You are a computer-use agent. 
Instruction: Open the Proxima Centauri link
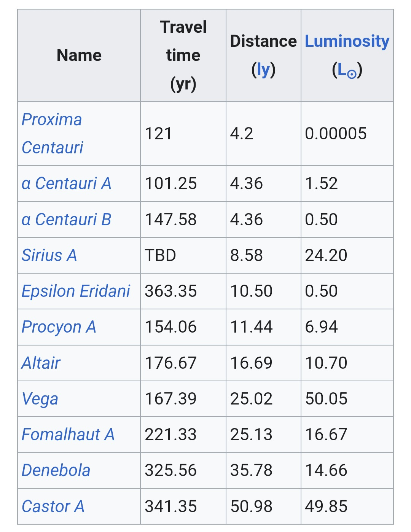pyautogui.click(x=52, y=134)
